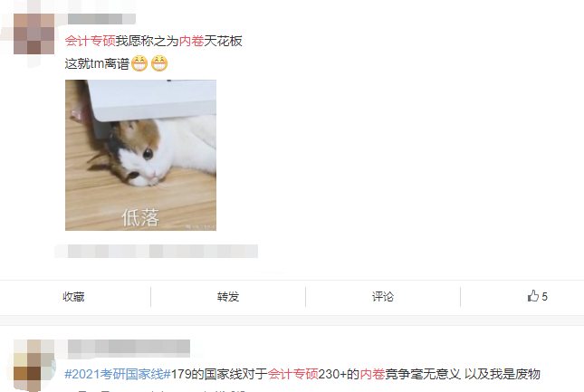Select 转发 to repost this post
584x392 pixels.
(228, 297)
